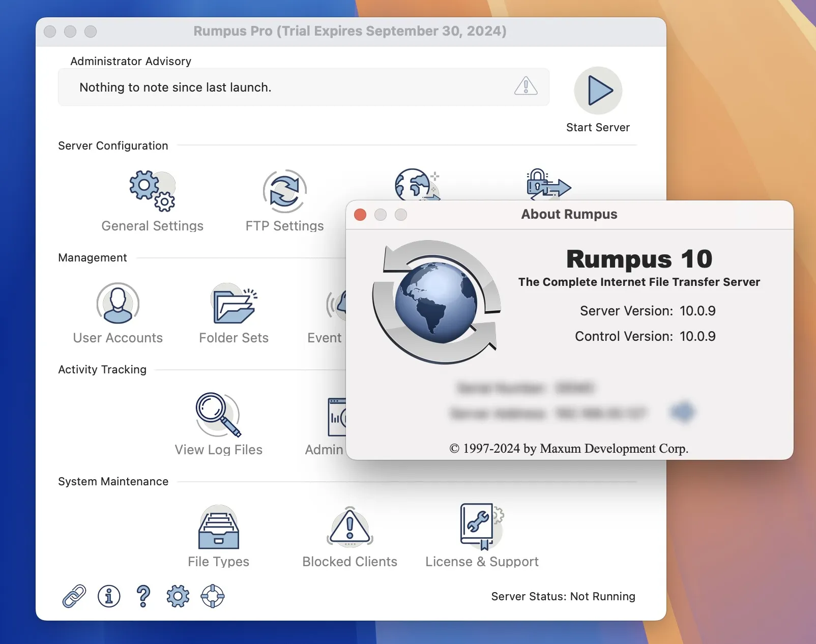Click User Accounts label
Viewport: 816px width, 644px height.
(118, 338)
